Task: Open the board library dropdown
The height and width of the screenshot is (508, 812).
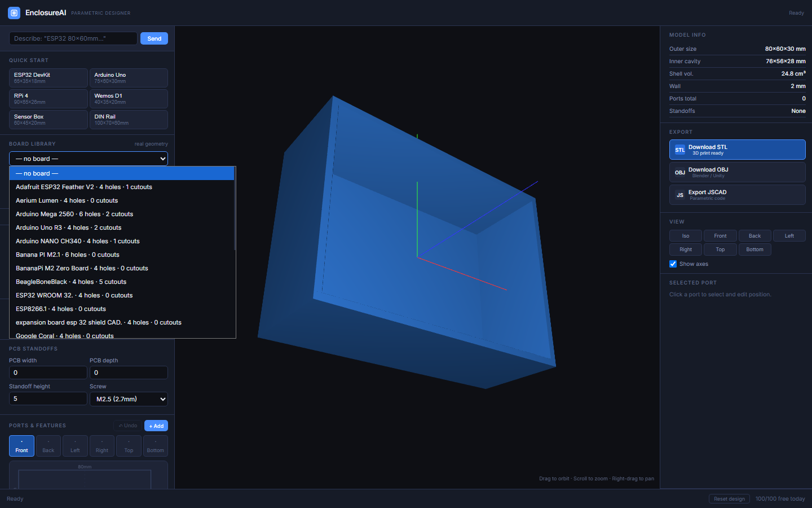Action: [x=89, y=159]
